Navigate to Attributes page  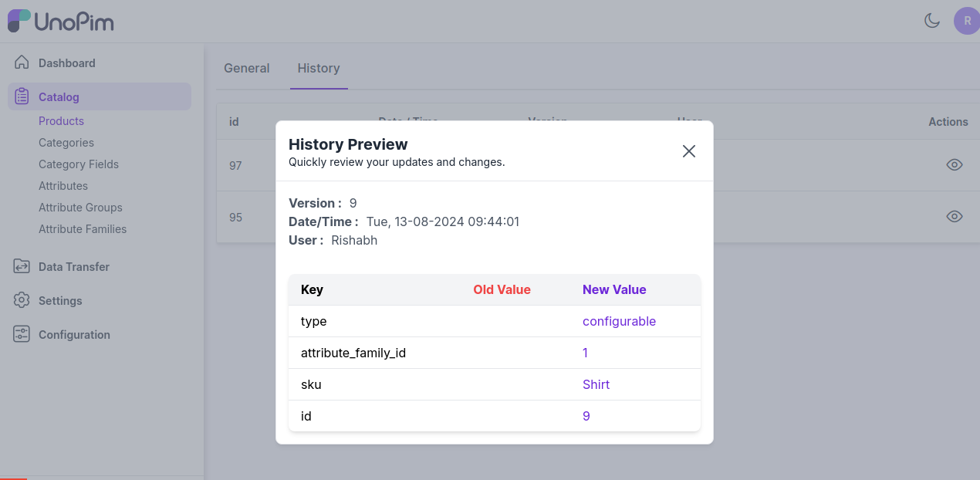pyautogui.click(x=63, y=186)
